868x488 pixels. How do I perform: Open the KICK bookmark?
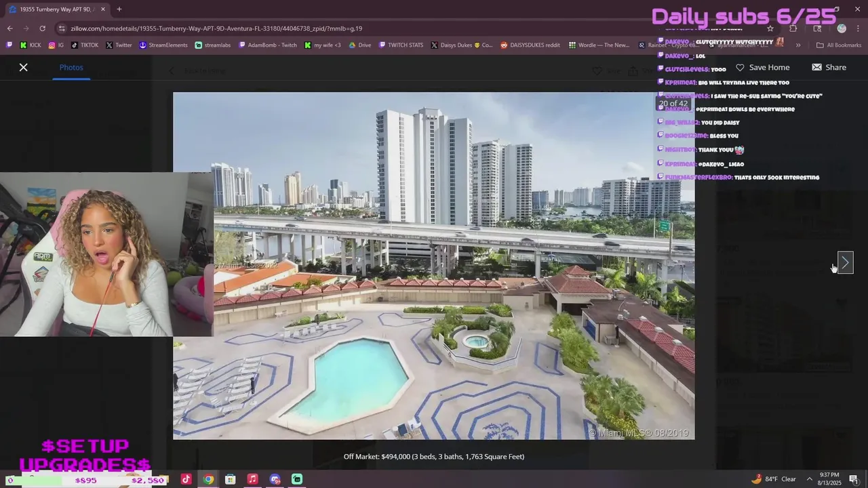(x=31, y=45)
